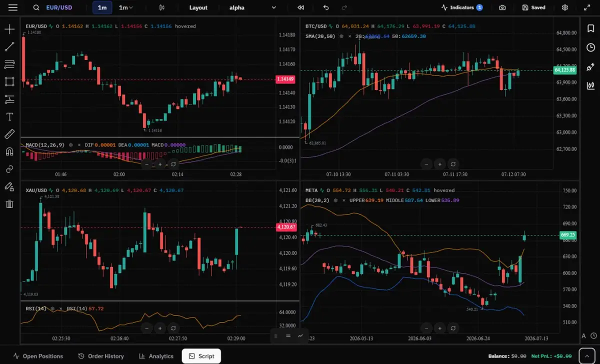
Task: Open RSI(14) indicator settings gear
Action: (x=52, y=309)
